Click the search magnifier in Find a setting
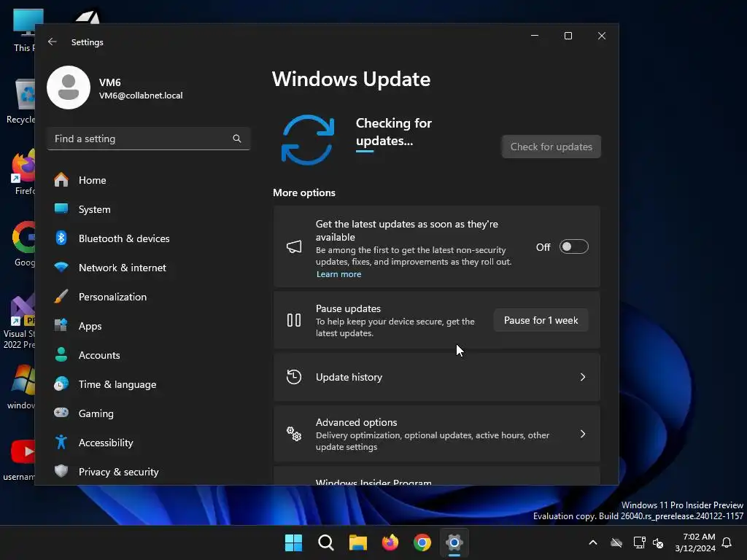Viewport: 747px width, 560px height. (237, 139)
